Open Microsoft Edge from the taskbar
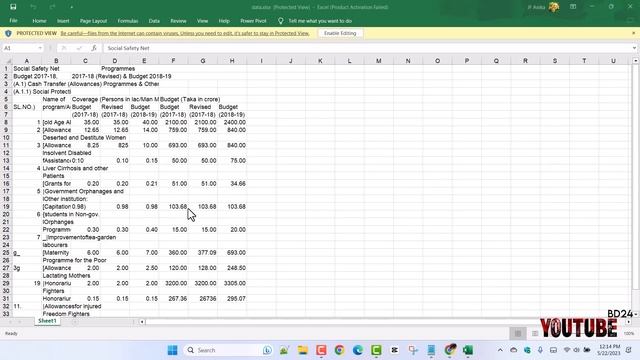Screen dimensions: 640x360 pos(358,350)
